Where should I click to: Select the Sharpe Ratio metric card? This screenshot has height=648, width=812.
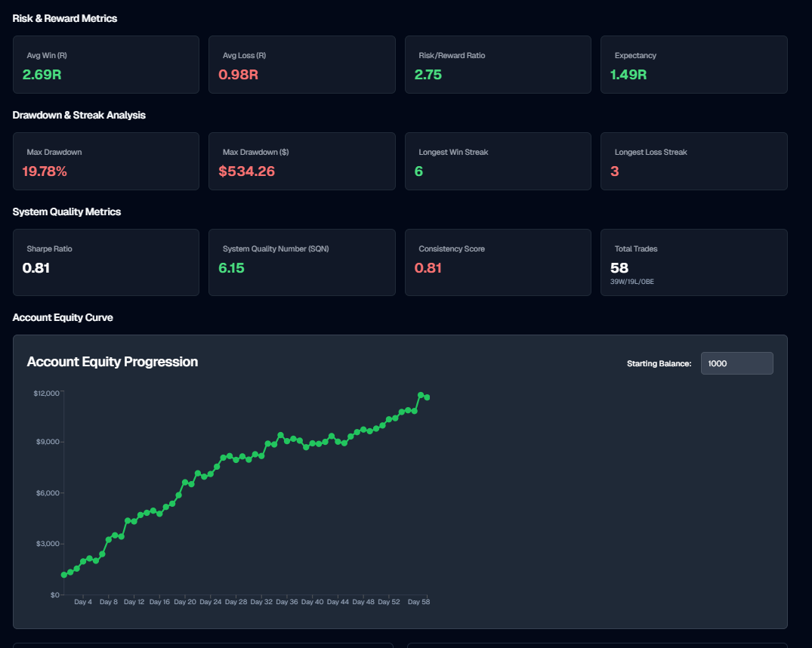[106, 262]
